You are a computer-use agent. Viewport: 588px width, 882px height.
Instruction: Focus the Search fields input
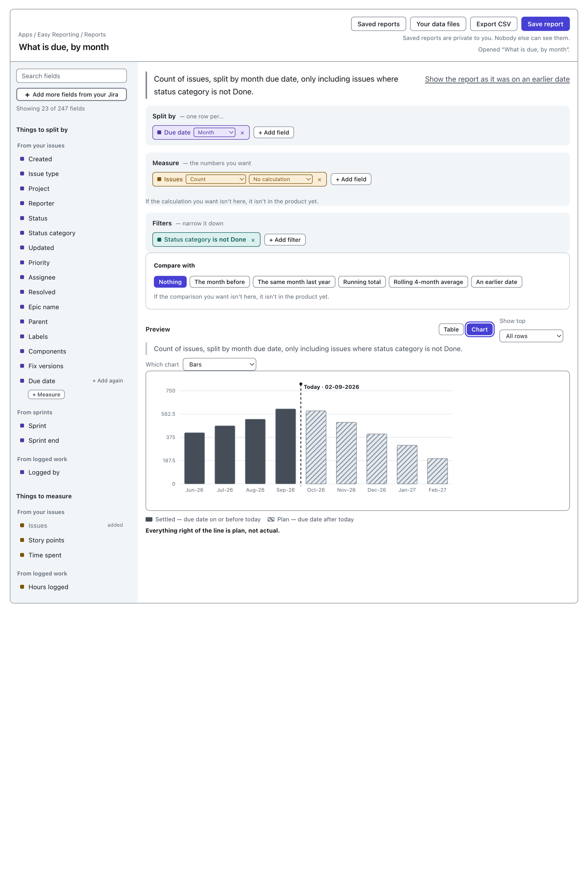71,76
